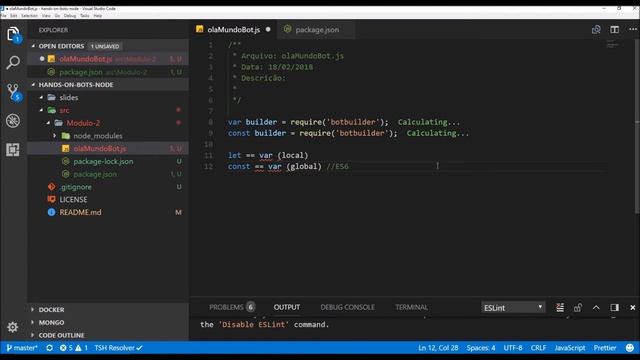Open the Explorer view in activity bar
The image size is (640, 360).
point(13,34)
